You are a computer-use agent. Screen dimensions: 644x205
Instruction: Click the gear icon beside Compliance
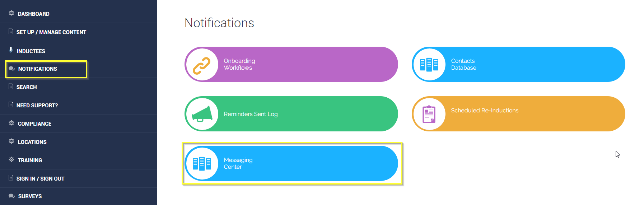coord(11,123)
